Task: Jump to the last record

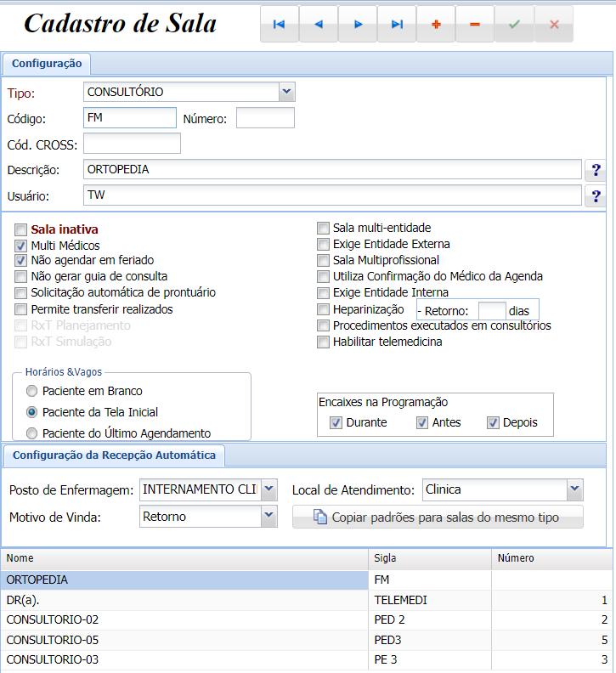Action: [x=397, y=25]
